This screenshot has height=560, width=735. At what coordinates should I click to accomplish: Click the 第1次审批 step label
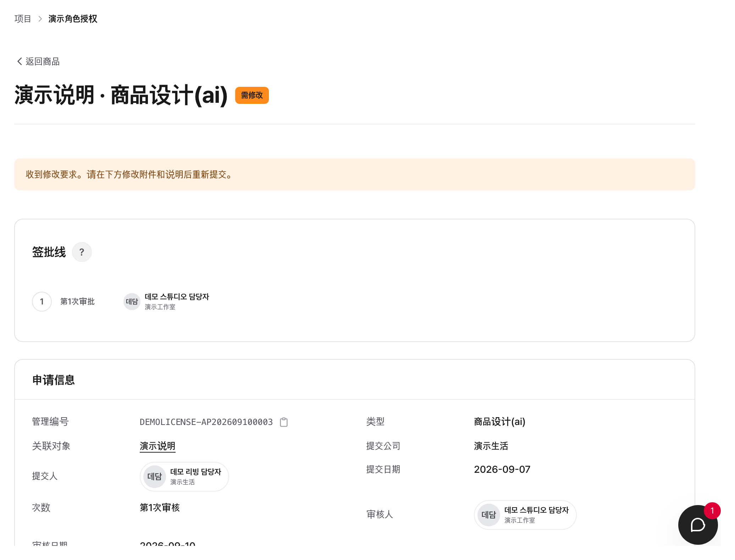[x=77, y=302]
